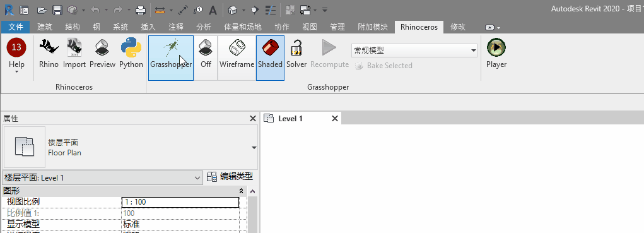Image resolution: width=644 pixels, height=233 pixels.
Task: Open the 文件 menu
Action: 16,27
